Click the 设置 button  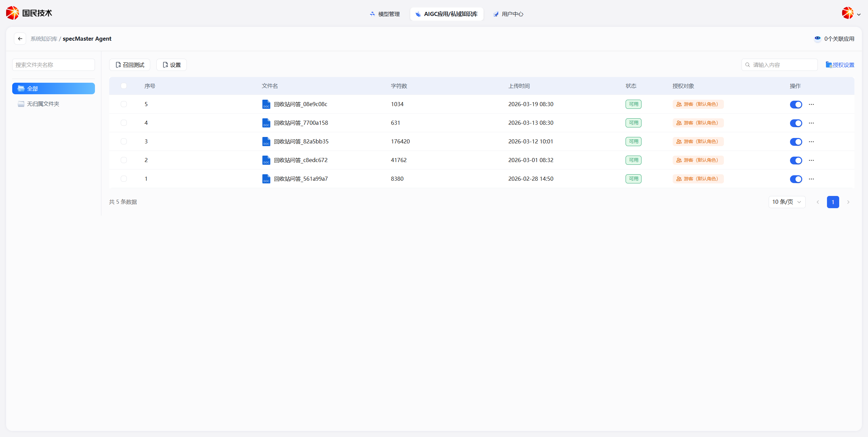172,65
